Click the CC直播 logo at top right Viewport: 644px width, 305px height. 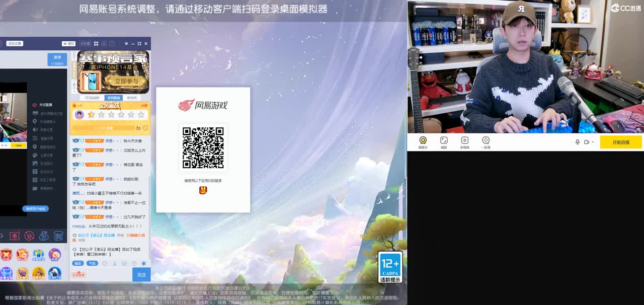[625, 8]
